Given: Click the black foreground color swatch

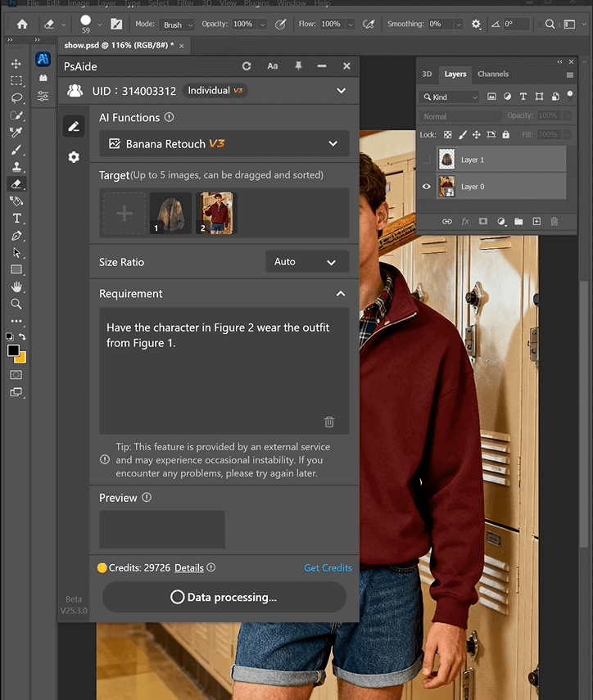Looking at the screenshot, I should pos(13,350).
